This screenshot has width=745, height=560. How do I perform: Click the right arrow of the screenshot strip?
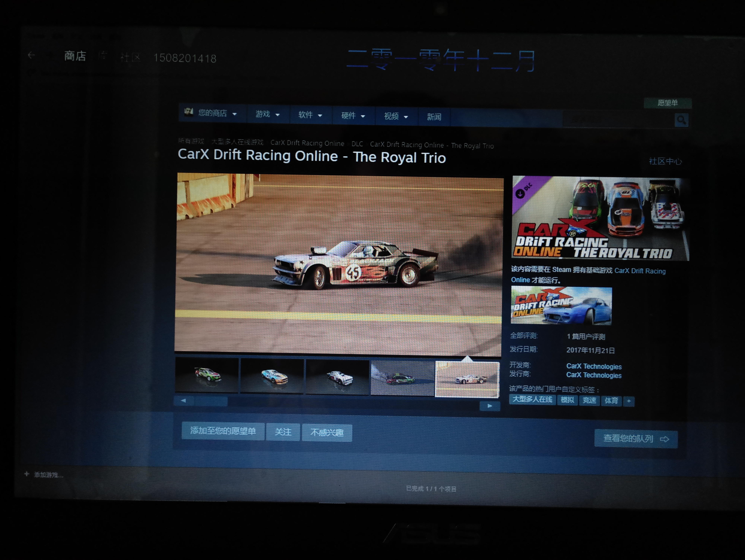[x=490, y=406]
